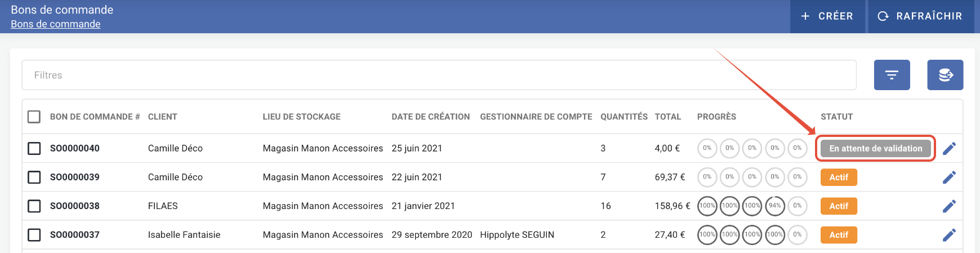Screen dimensions: 980x253
Task: Open the Bons de commande breadcrumb link
Action: click(56, 24)
